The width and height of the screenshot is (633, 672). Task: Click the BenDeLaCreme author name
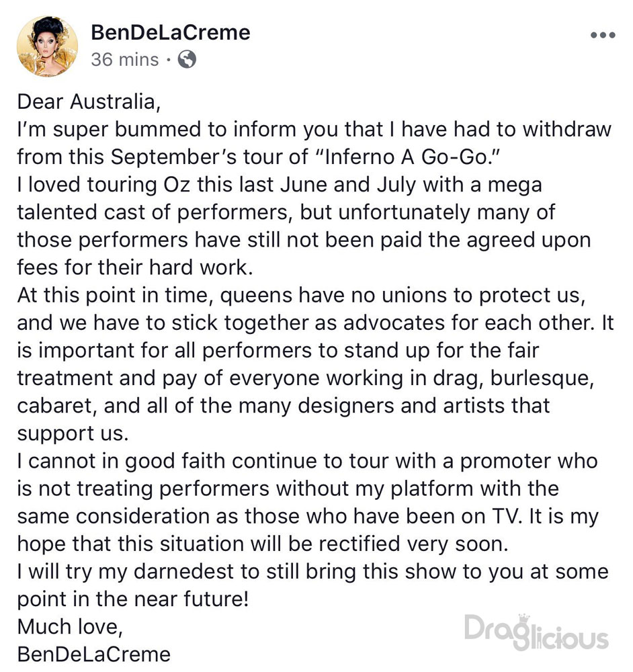coord(170,32)
